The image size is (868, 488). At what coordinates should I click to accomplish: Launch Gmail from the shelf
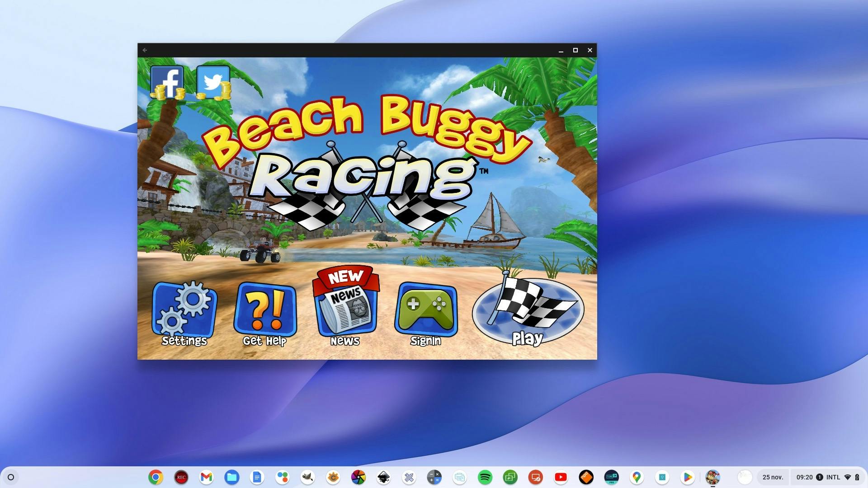[x=206, y=477]
